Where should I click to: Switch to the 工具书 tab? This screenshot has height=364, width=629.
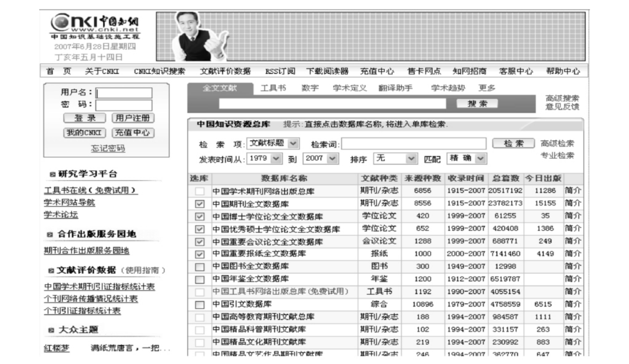click(x=273, y=88)
